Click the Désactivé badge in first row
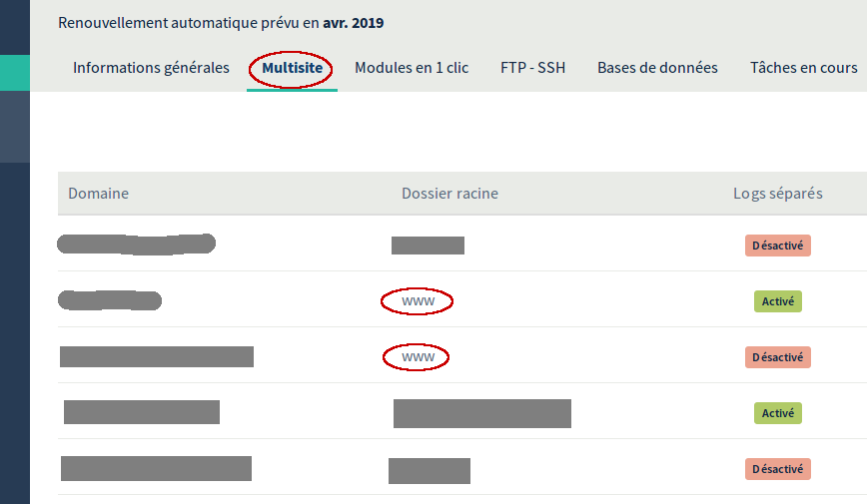867x504 pixels. (777, 246)
